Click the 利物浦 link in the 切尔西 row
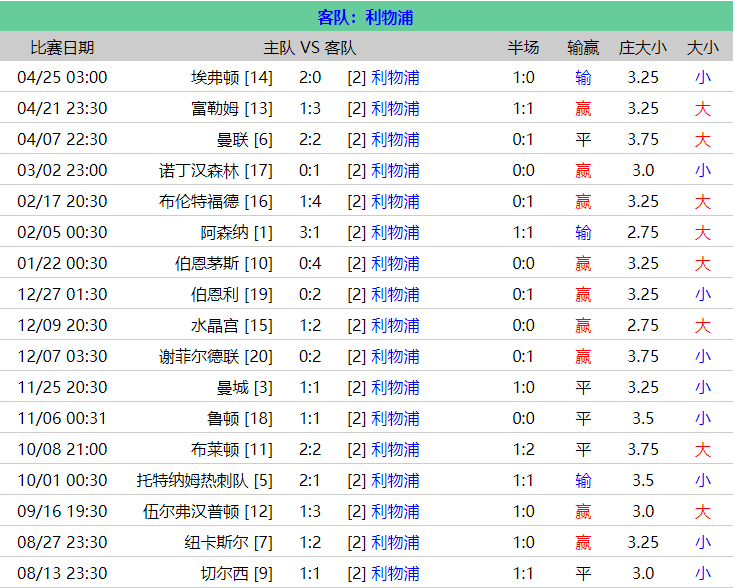The width and height of the screenshot is (735, 588). pos(395,573)
